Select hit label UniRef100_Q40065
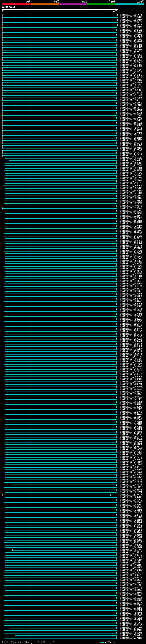Screen dimensions: 146x644 (131, 499)
